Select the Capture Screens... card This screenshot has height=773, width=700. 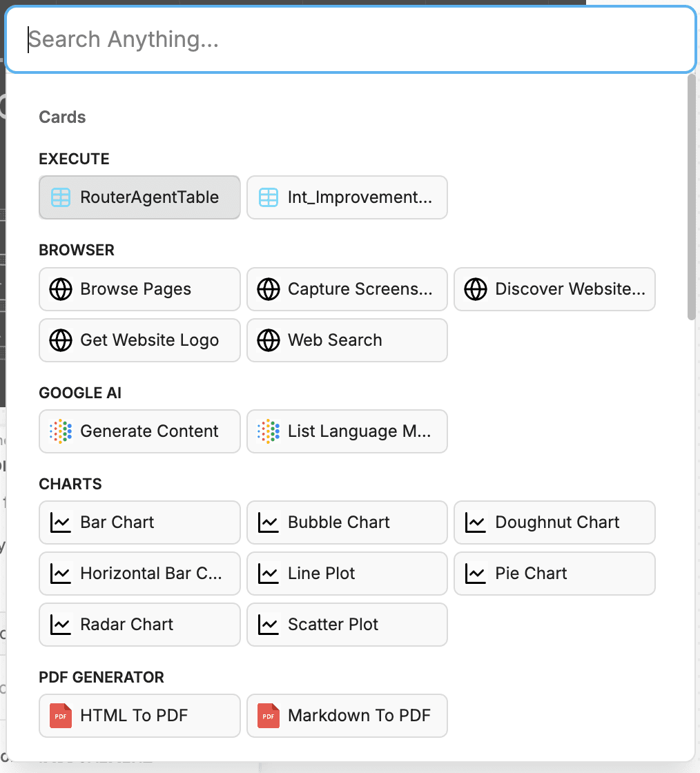347,289
